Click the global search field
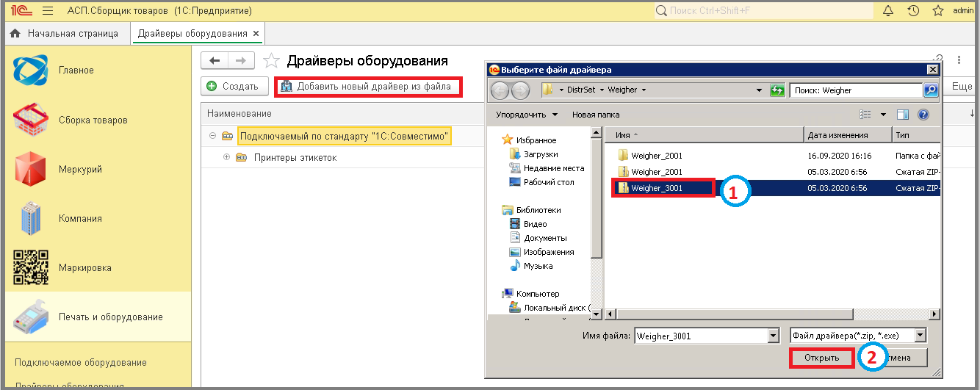 point(763,10)
